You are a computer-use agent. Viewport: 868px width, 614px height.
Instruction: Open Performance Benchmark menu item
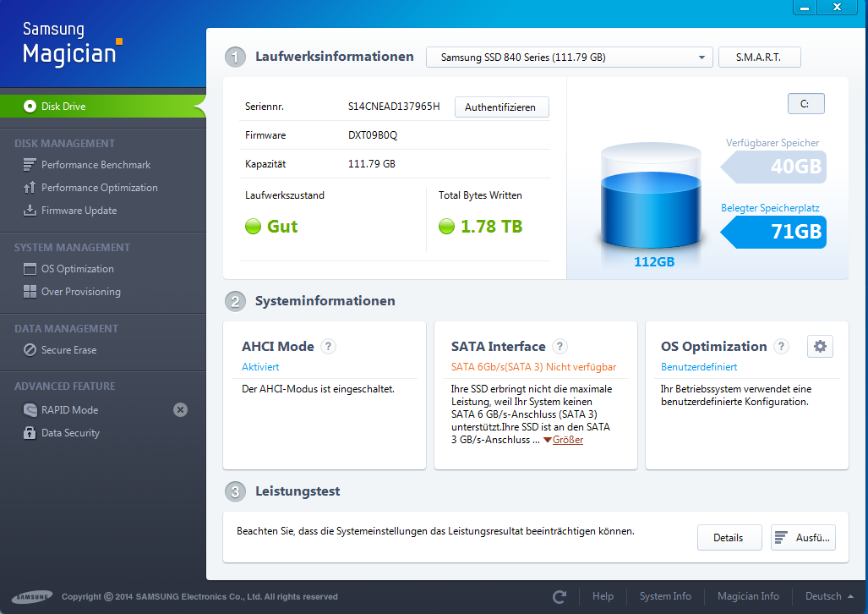96,165
